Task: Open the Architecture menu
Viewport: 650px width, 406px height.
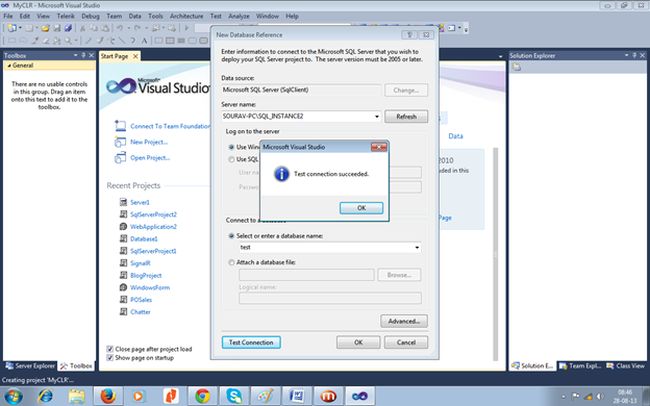Action: tap(187, 16)
